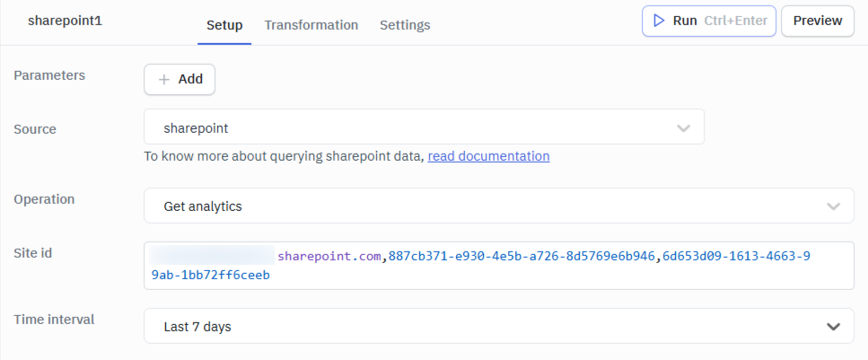Open the Source dropdown showing sharepoint
The height and width of the screenshot is (360, 868).
424,127
